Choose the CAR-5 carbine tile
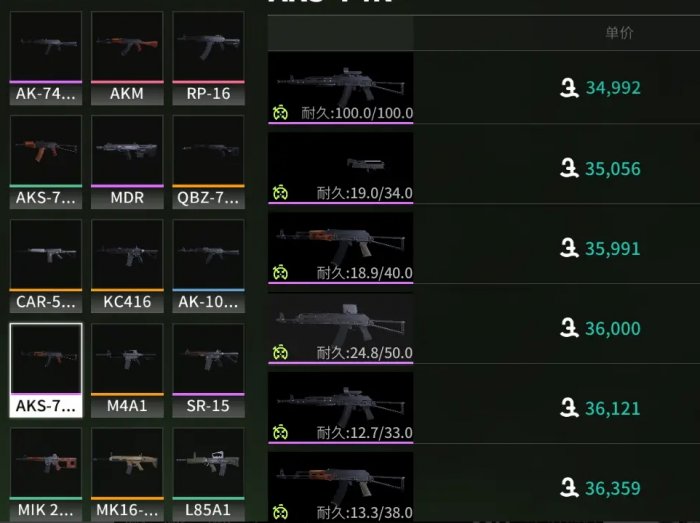 (x=46, y=266)
